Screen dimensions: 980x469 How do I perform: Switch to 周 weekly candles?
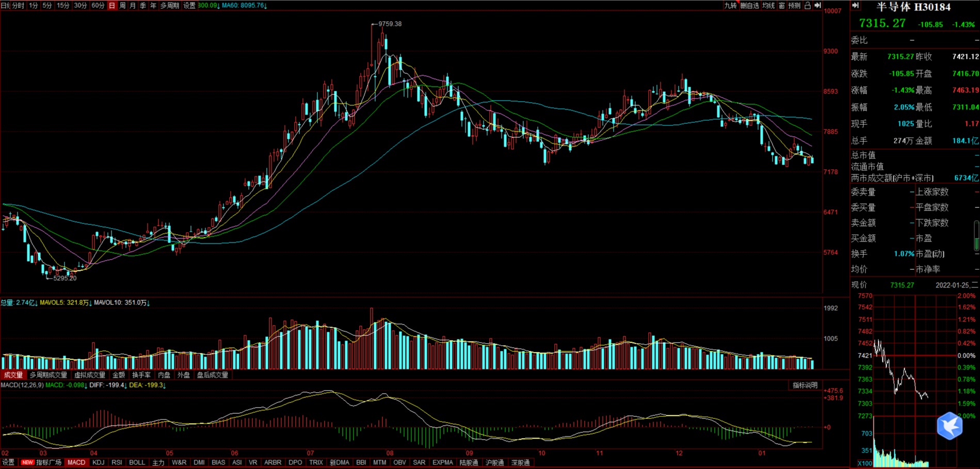pyautogui.click(x=122, y=5)
